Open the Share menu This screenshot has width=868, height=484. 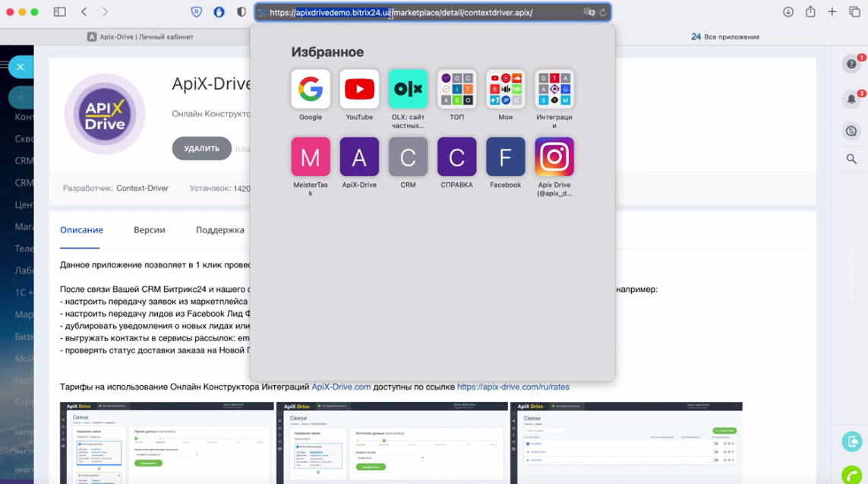pos(810,11)
